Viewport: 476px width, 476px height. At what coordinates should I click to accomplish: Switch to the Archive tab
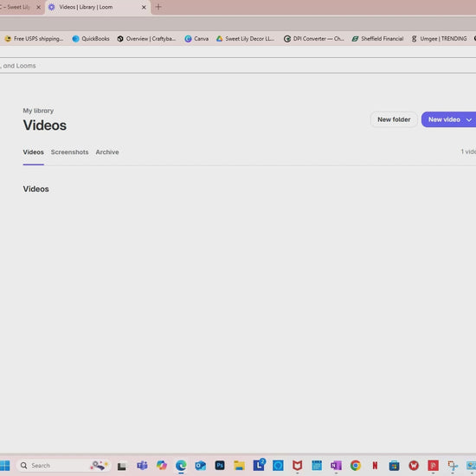click(107, 152)
